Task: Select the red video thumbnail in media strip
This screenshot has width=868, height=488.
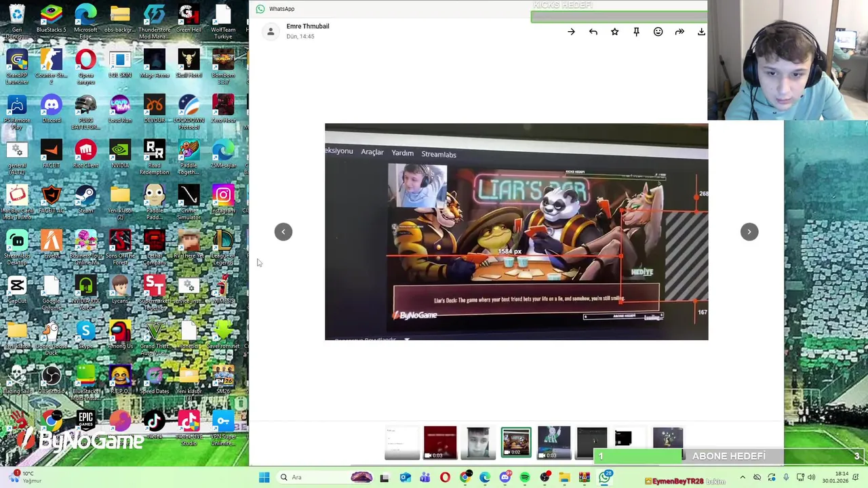Action: (x=440, y=443)
